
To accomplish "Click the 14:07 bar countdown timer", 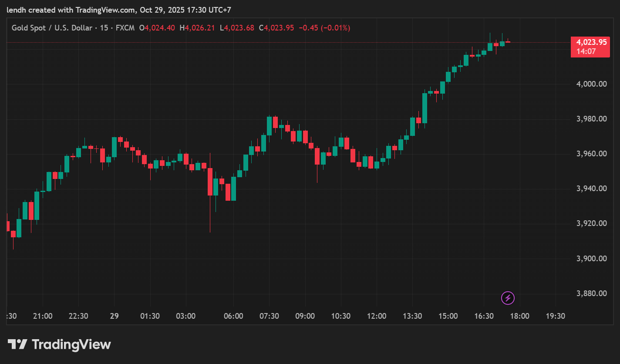I will coord(586,51).
